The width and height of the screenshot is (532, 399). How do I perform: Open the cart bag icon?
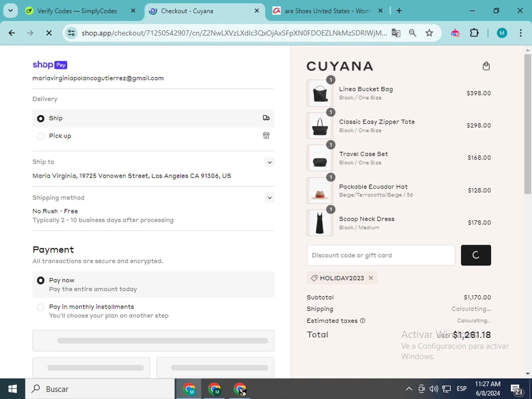point(486,66)
